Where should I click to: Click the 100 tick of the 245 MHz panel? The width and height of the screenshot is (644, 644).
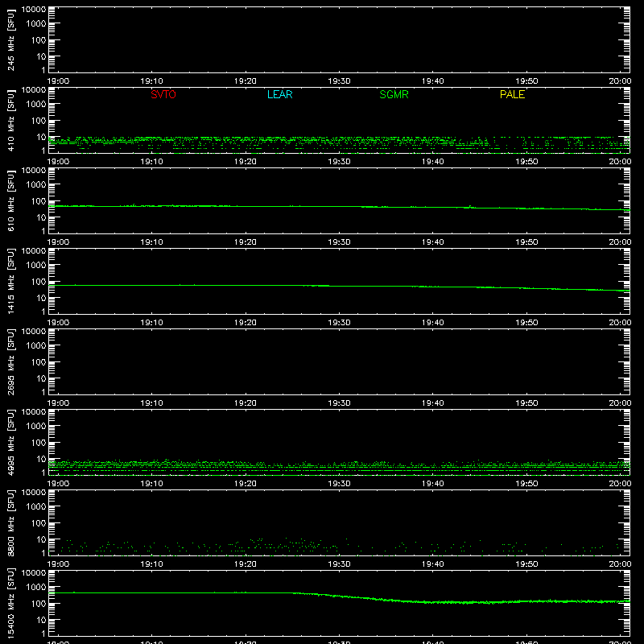tap(39, 40)
